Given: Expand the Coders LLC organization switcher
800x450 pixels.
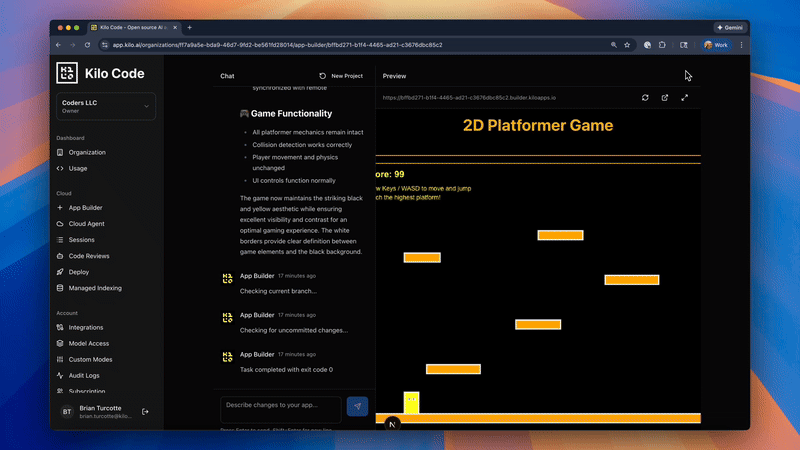Looking at the screenshot, I should click(146, 105).
